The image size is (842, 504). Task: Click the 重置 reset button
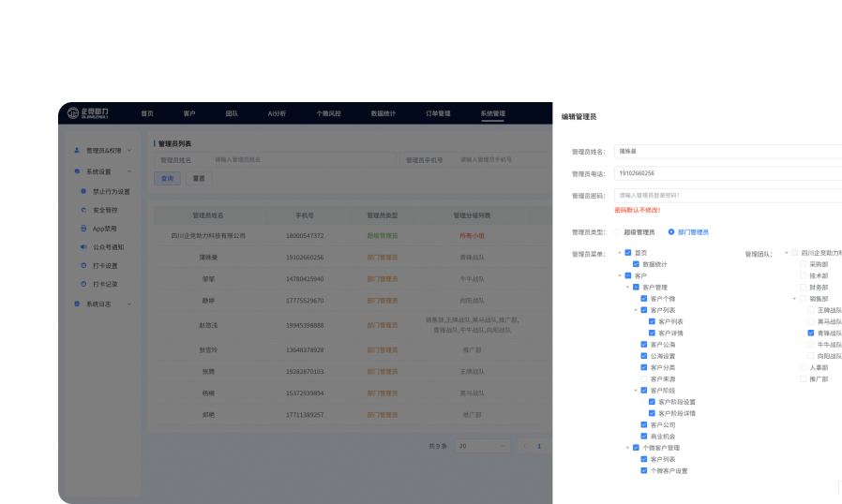pyautogui.click(x=197, y=177)
